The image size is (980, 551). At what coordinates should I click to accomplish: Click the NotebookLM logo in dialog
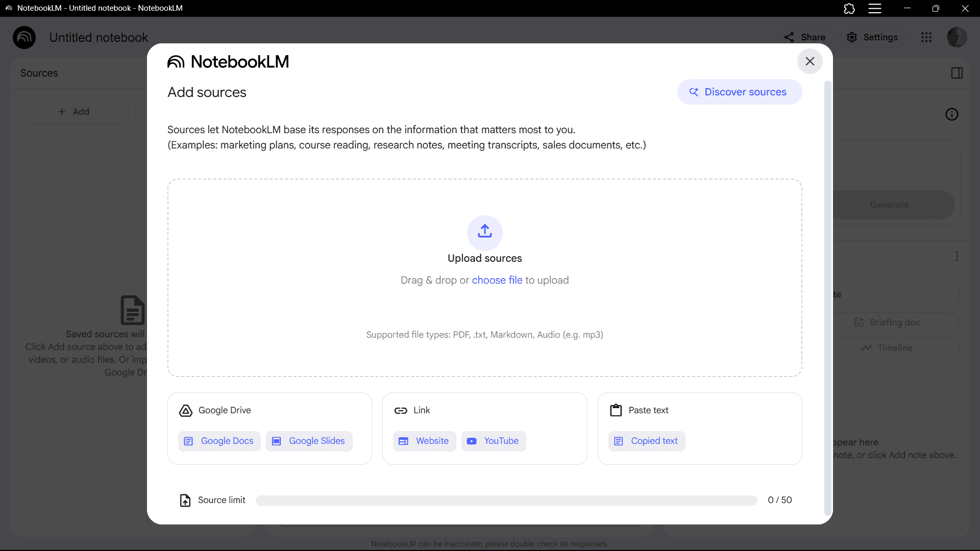tap(228, 62)
